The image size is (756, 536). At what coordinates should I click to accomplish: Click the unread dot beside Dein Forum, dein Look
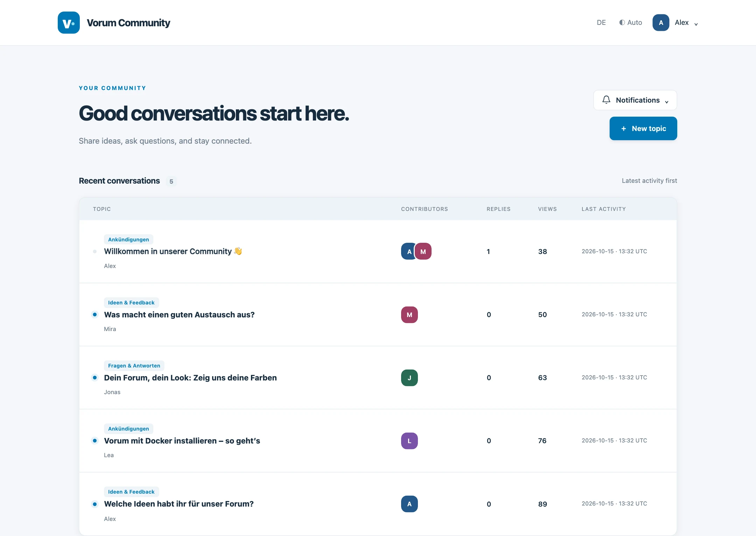pos(95,378)
